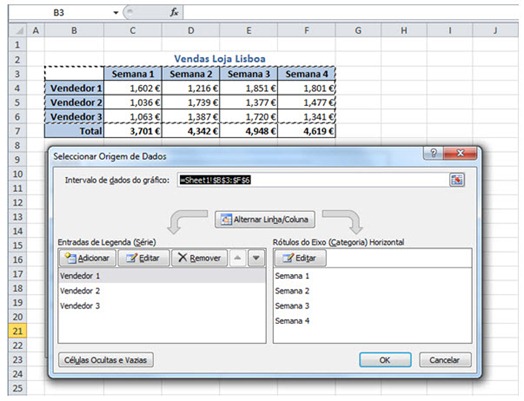This screenshot has height=401, width=524.
Task: Close the Seleccionar Origem de Dados dialog
Action: click(x=460, y=153)
